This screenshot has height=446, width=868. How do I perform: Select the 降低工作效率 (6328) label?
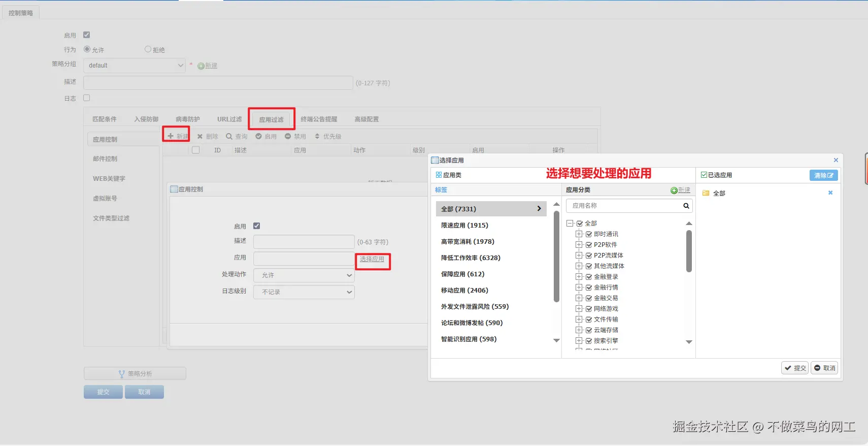[x=471, y=258]
